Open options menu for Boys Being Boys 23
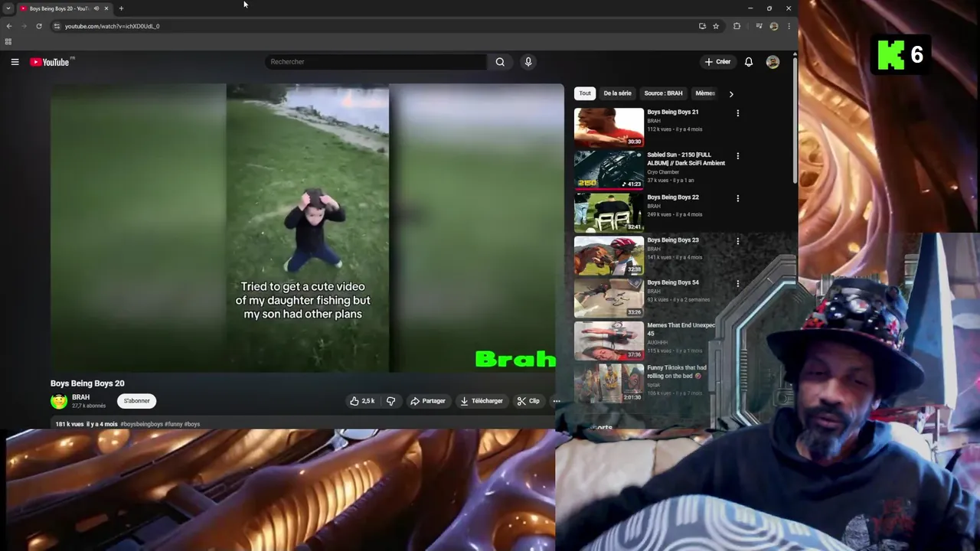The width and height of the screenshot is (980, 551). [x=738, y=241]
